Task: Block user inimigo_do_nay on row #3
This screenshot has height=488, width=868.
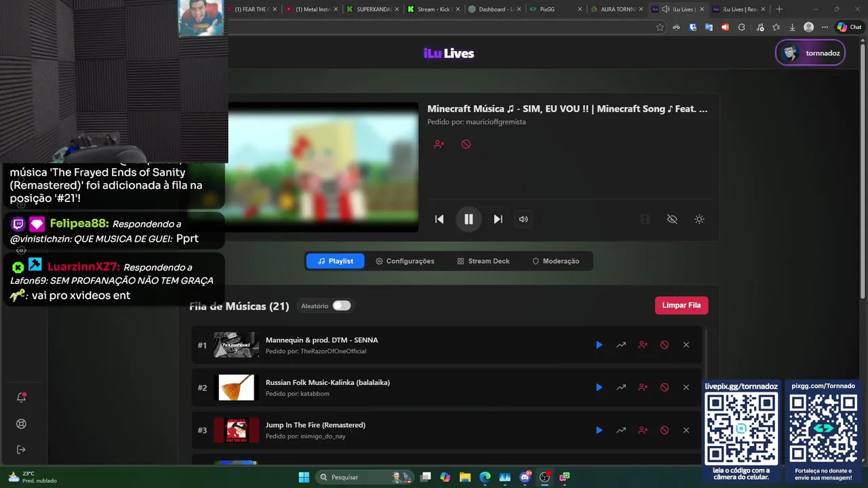Action: 643,430
